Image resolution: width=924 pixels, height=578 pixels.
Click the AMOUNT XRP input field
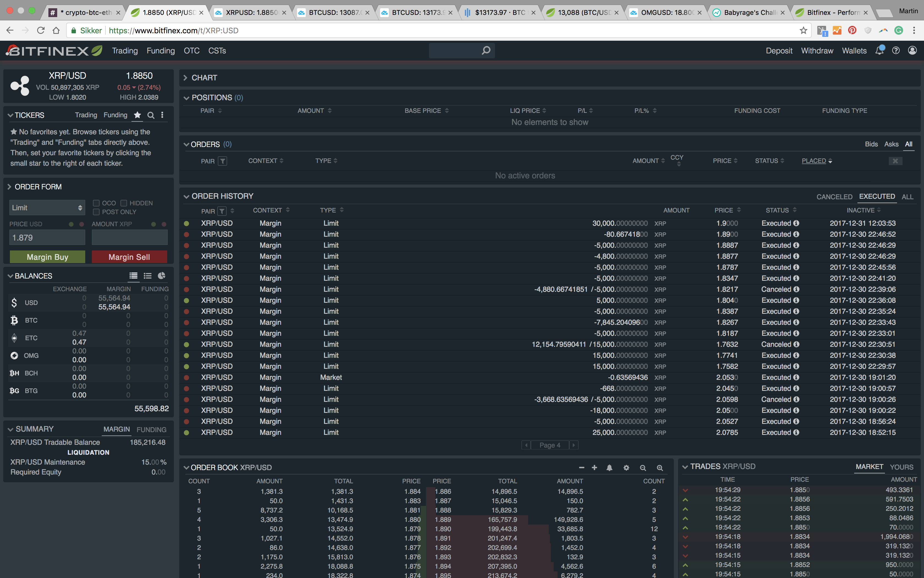coord(130,237)
